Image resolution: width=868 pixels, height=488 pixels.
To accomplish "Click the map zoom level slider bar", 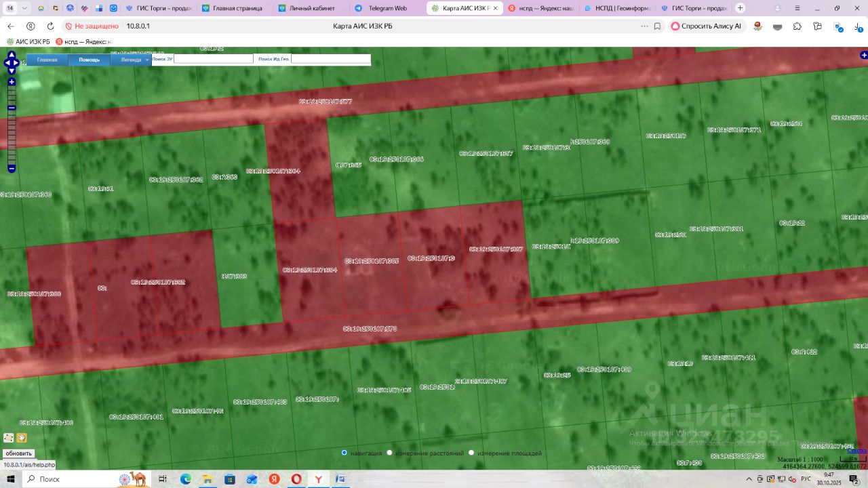I will (12, 125).
